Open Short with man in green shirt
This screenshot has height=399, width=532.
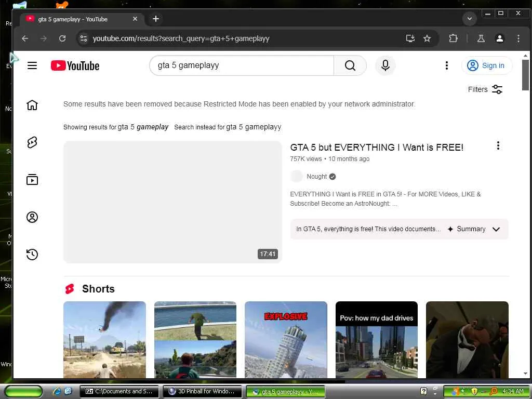pyautogui.click(x=195, y=340)
